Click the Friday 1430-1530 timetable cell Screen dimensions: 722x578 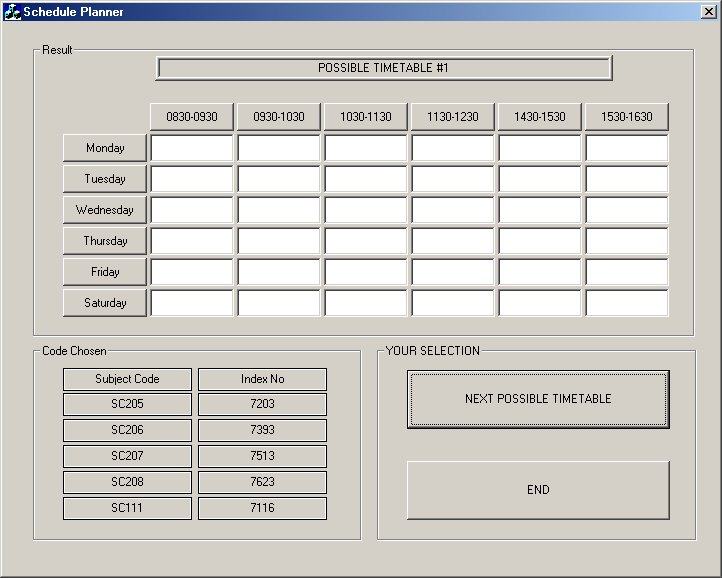click(540, 272)
